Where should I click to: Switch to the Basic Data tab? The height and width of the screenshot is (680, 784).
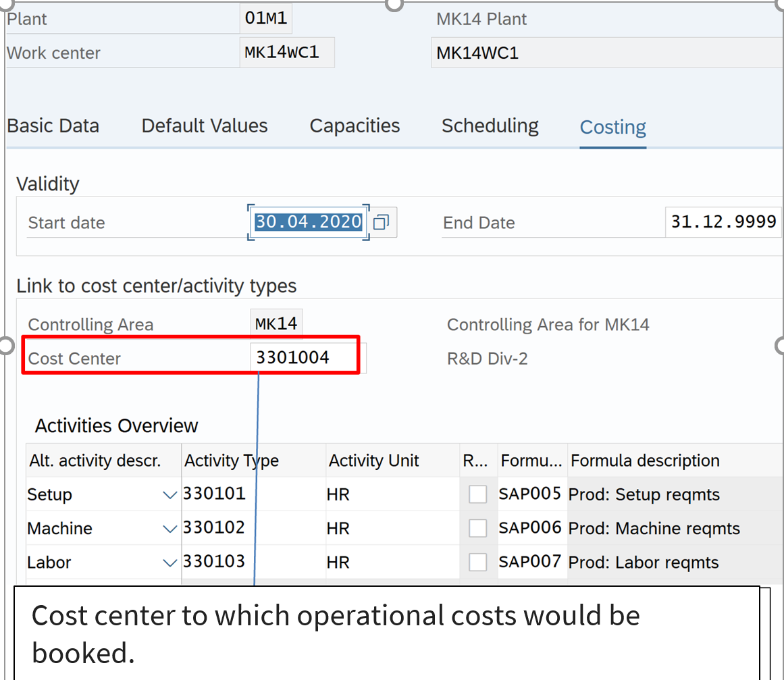coord(53,126)
